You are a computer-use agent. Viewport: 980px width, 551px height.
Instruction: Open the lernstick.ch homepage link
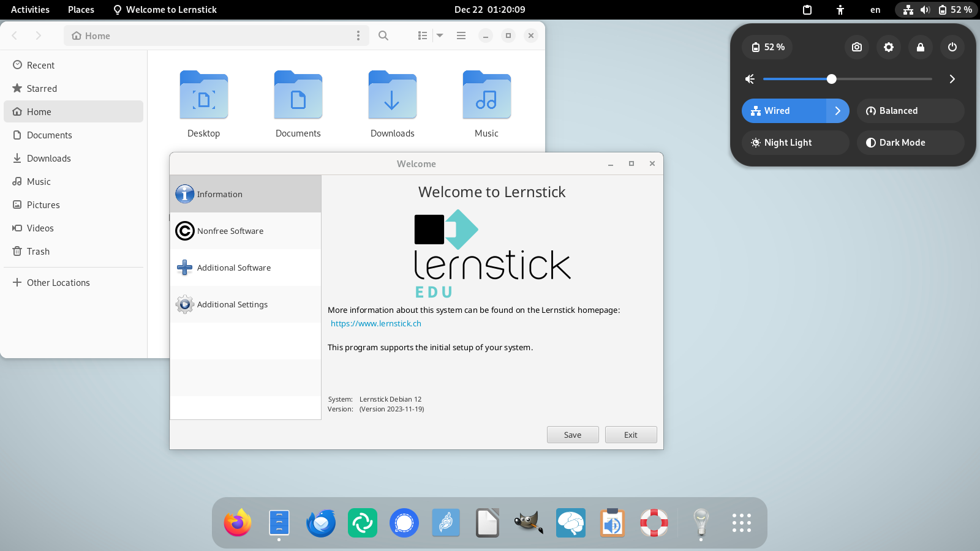(376, 323)
